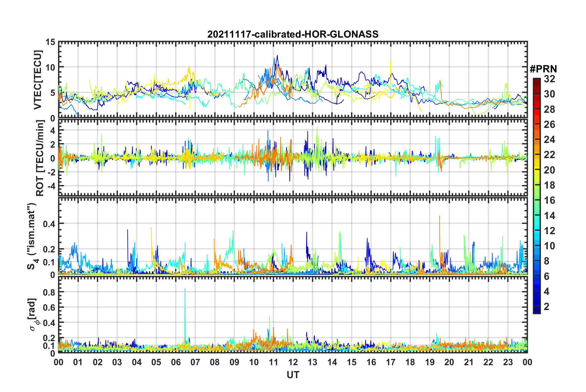The width and height of the screenshot is (586, 392).
Task: Click the ROT y-axis tick -4
Action: coord(51,186)
